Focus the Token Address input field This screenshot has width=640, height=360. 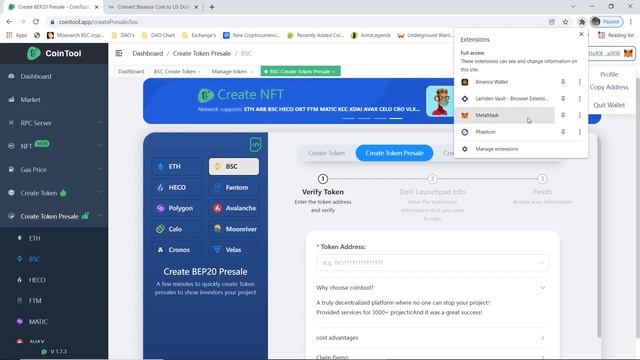tap(432, 262)
